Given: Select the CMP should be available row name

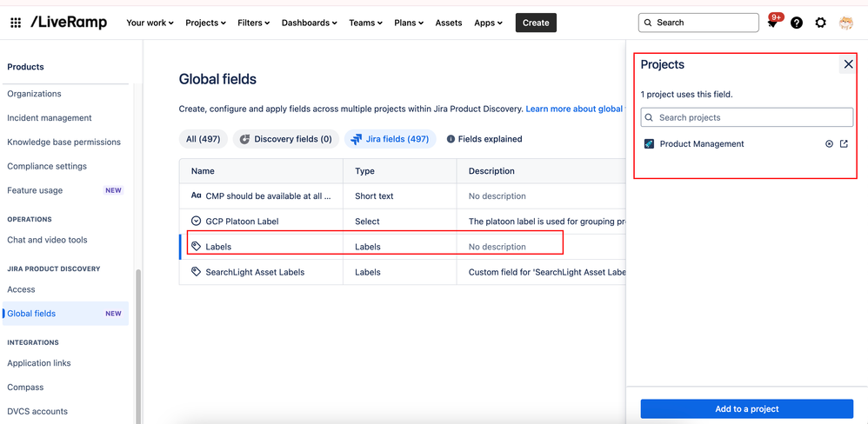Looking at the screenshot, I should pos(269,195).
